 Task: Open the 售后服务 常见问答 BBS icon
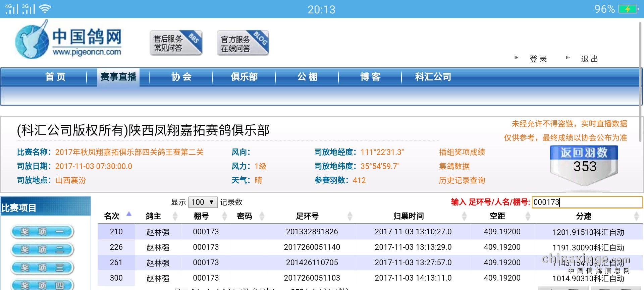pyautogui.click(x=176, y=43)
